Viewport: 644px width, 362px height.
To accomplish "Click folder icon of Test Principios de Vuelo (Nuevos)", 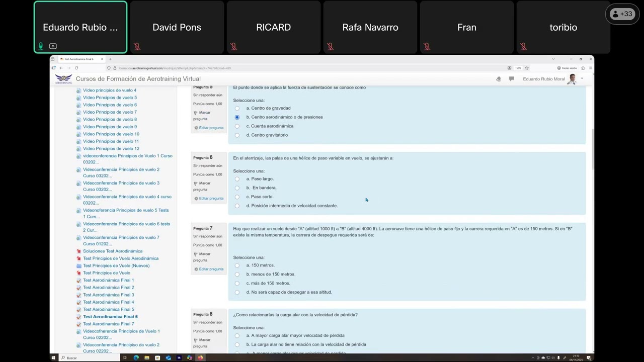I will pos(78,266).
